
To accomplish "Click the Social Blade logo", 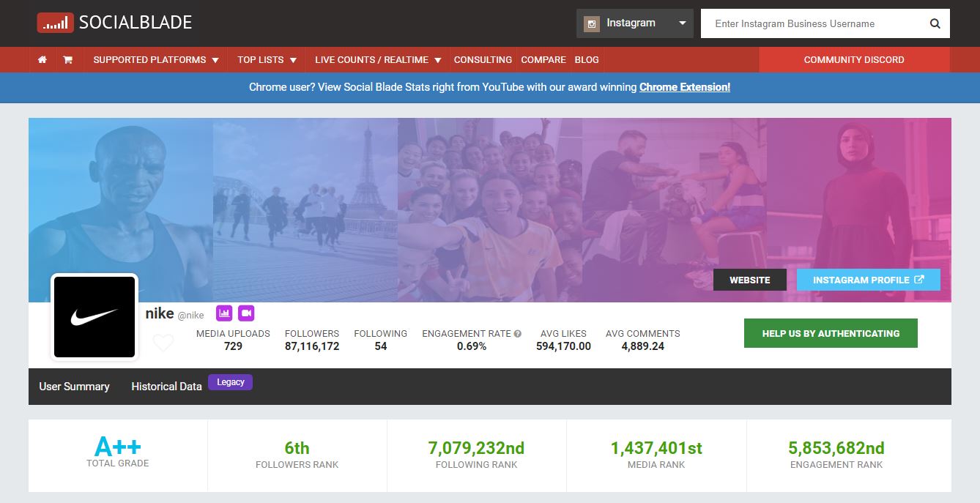I will [x=114, y=23].
